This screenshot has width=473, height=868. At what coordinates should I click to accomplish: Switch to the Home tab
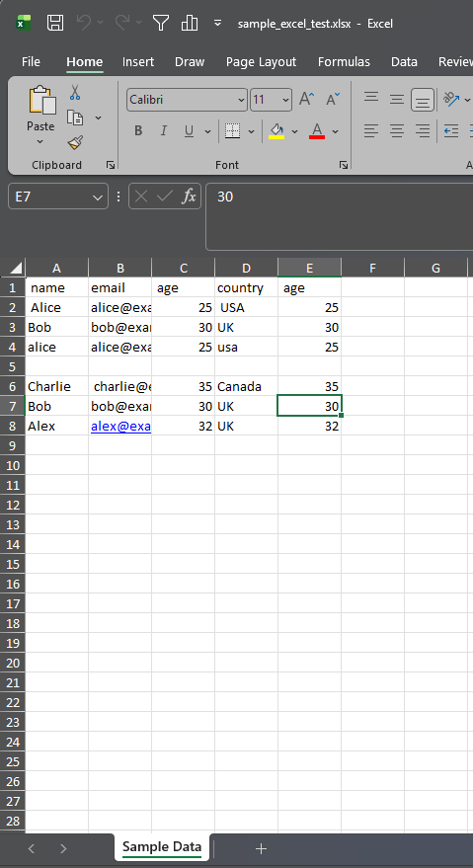[84, 61]
